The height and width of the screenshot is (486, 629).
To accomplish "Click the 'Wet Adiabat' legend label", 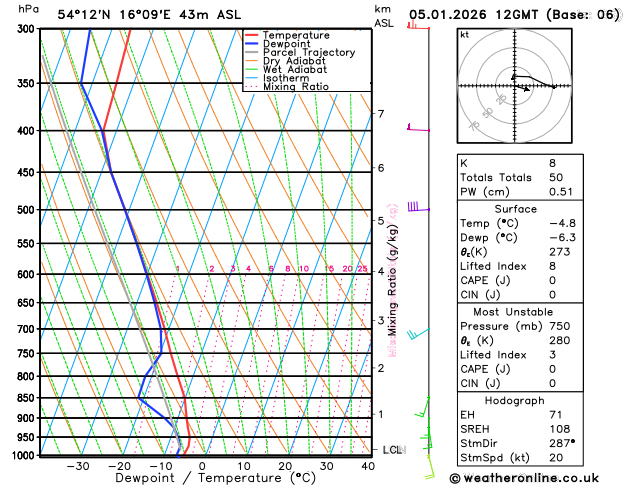I will (x=295, y=69).
